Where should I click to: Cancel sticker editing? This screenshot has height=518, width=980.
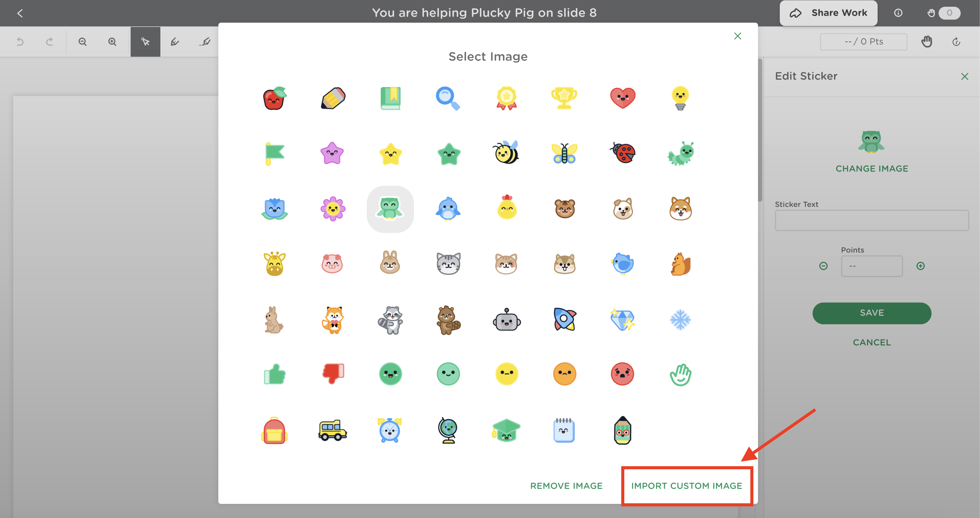tap(871, 342)
